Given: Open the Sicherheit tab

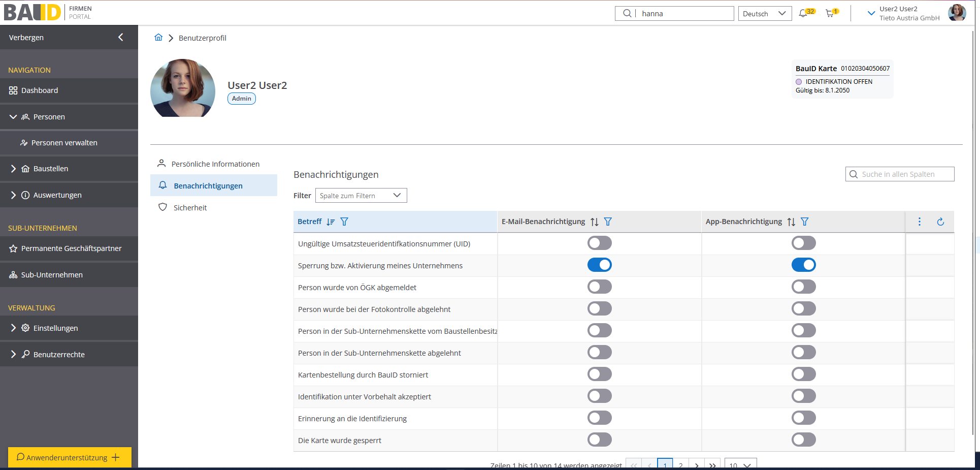Looking at the screenshot, I should pos(214,207).
